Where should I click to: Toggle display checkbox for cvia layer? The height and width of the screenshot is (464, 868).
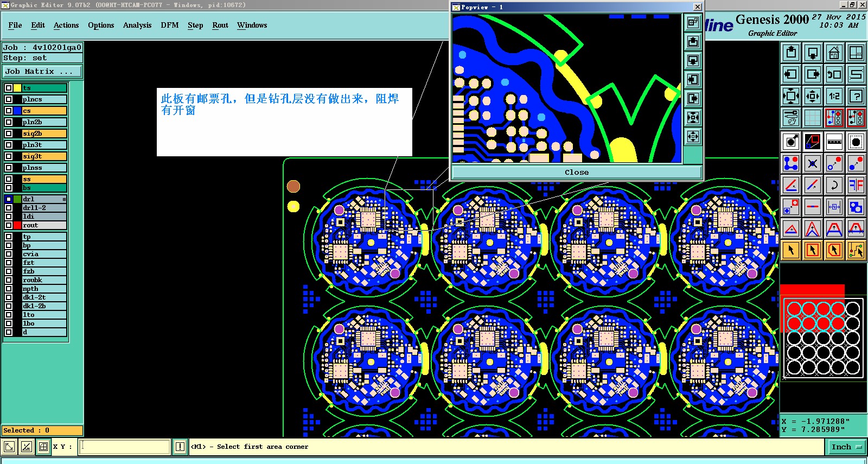pos(9,254)
